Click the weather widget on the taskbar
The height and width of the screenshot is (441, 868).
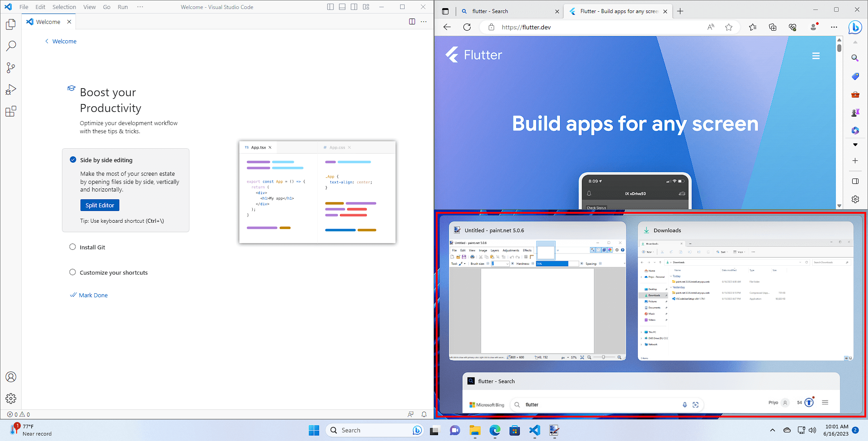[x=31, y=430]
